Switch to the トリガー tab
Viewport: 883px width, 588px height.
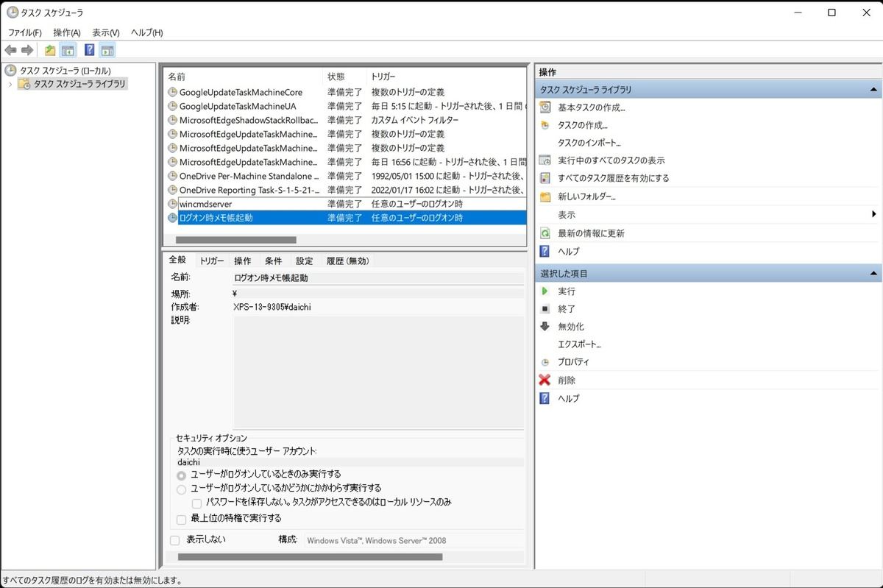[212, 261]
